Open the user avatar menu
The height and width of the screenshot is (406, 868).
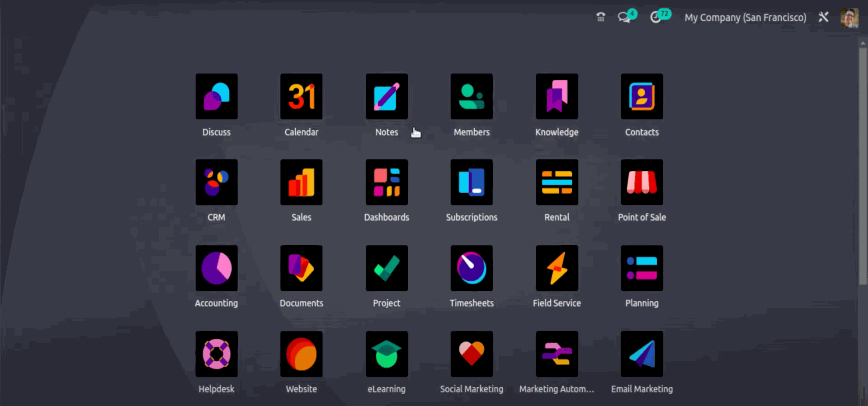pos(849,18)
